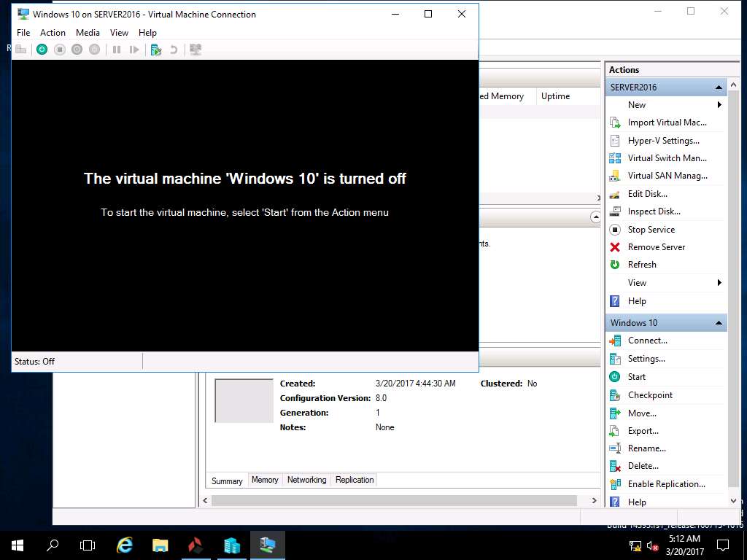The height and width of the screenshot is (560, 747).
Task: Open Internet Explorer from taskbar
Action: coord(124,545)
